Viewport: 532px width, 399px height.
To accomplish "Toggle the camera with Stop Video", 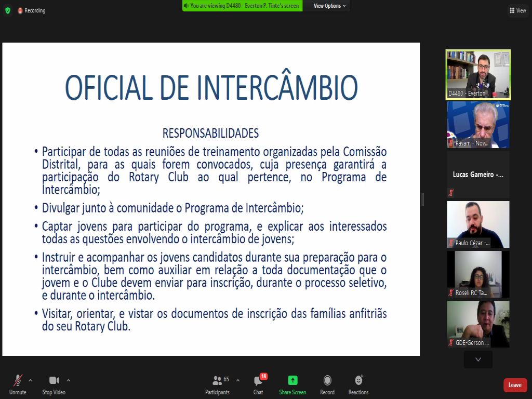I will (54, 384).
